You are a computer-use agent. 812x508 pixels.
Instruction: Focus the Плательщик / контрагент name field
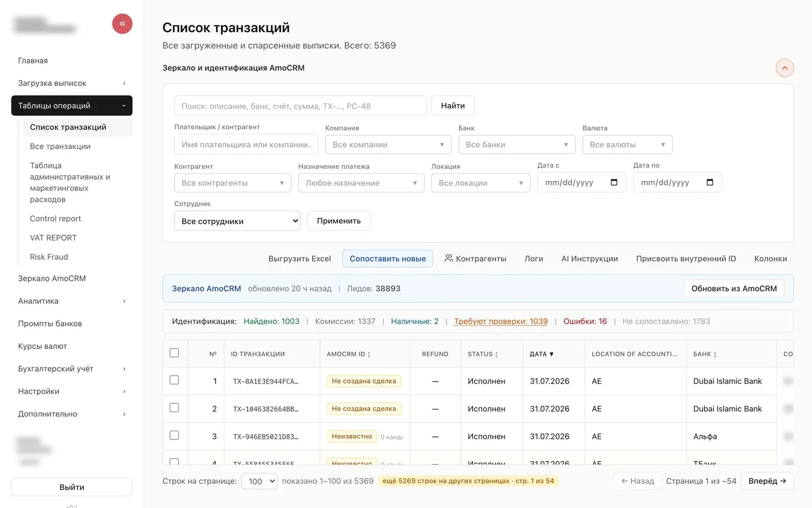coord(246,145)
